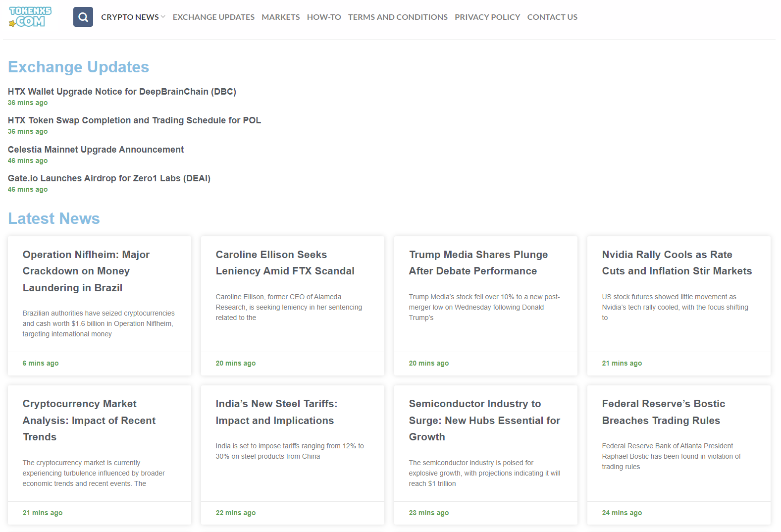Click 20 mins ago under Caroline Ellison
Screen dimensions: 781x532
236,363
